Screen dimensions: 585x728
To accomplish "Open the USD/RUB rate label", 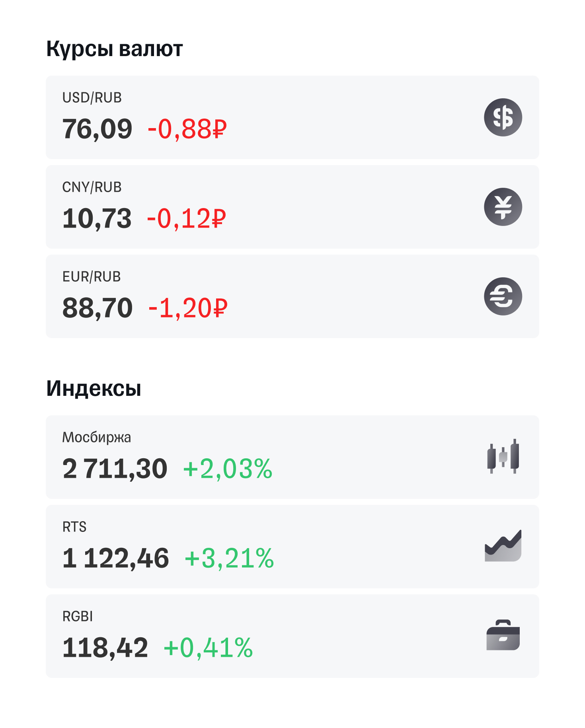I will [x=92, y=98].
